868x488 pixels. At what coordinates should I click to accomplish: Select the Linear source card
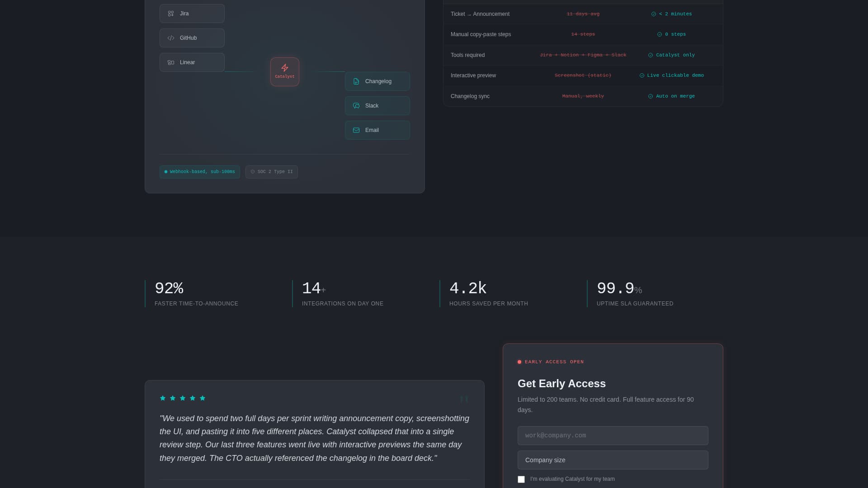tap(192, 62)
